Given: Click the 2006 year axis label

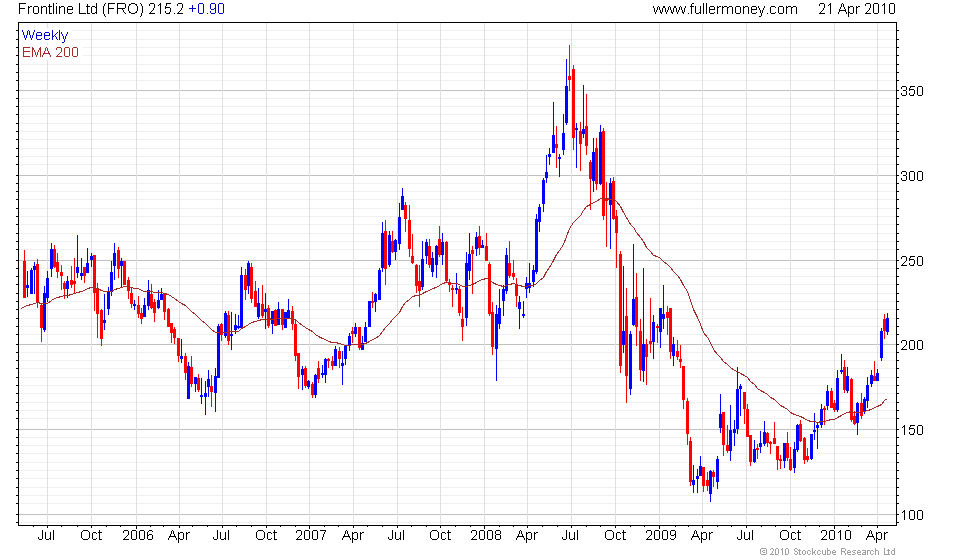Looking at the screenshot, I should pyautogui.click(x=138, y=535).
